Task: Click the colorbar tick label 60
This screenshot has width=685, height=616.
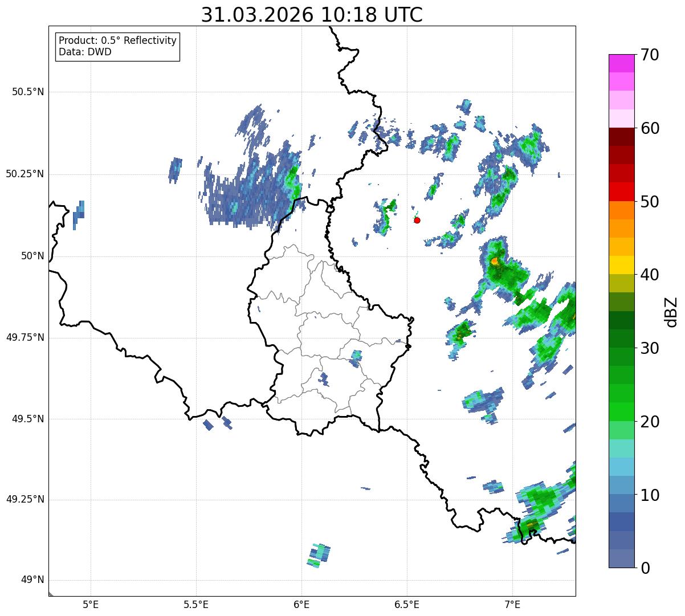Action: tap(650, 128)
